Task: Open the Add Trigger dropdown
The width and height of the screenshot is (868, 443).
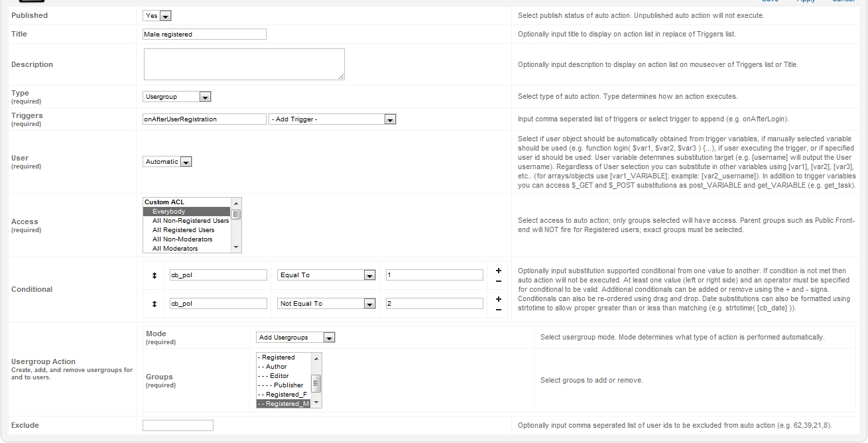Action: tap(332, 119)
